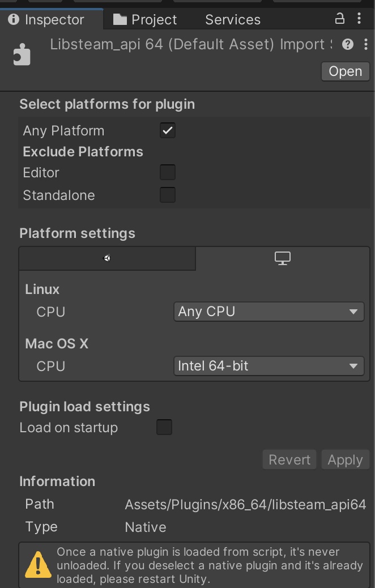Switch to Standalone monitor platform tab

point(283,258)
